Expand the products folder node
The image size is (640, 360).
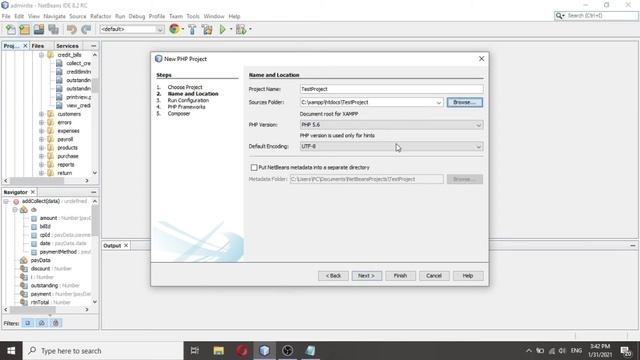click(x=42, y=148)
